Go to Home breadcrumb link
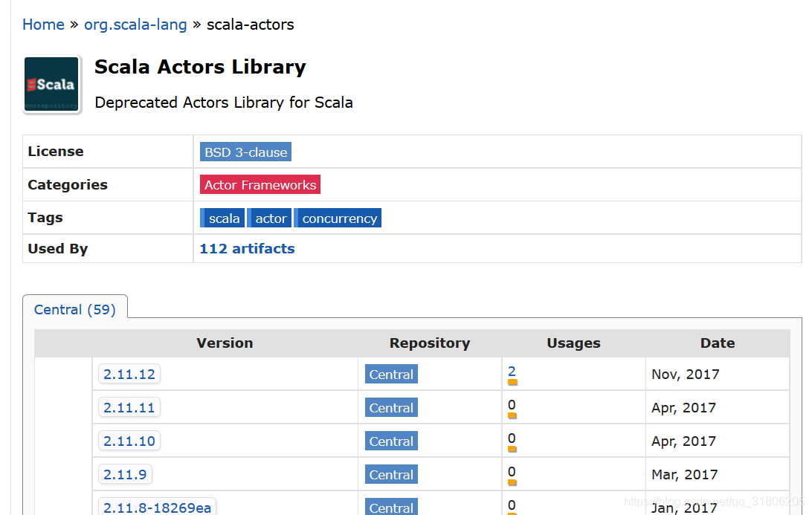 click(43, 25)
